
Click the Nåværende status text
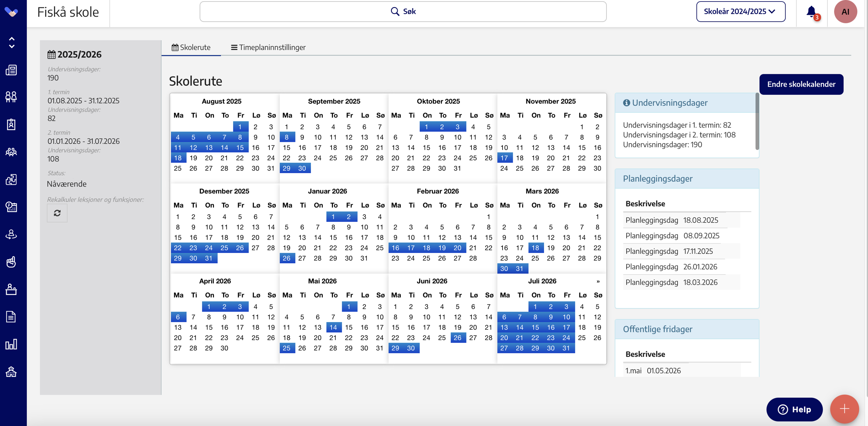click(x=67, y=184)
